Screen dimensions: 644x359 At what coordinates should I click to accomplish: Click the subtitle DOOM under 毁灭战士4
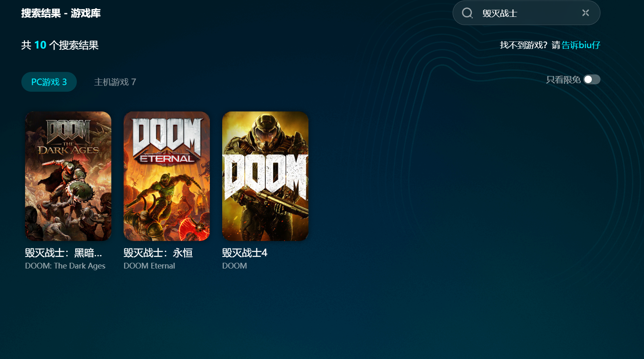click(235, 266)
